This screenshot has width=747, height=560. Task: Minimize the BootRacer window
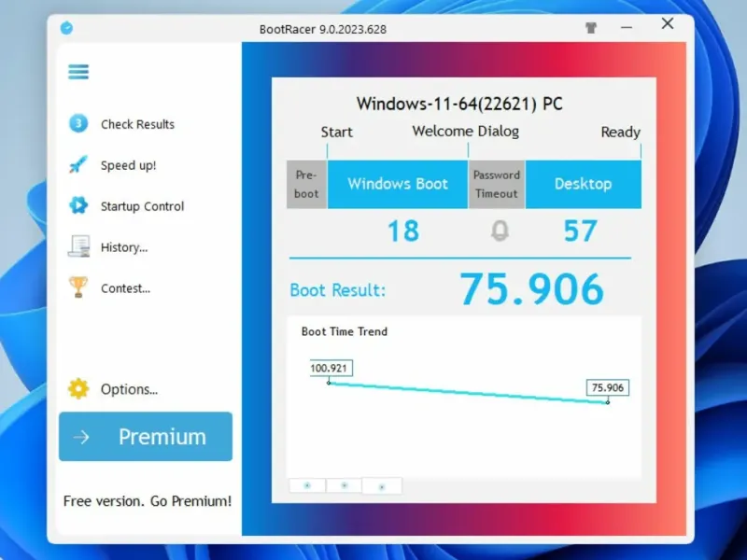627,28
